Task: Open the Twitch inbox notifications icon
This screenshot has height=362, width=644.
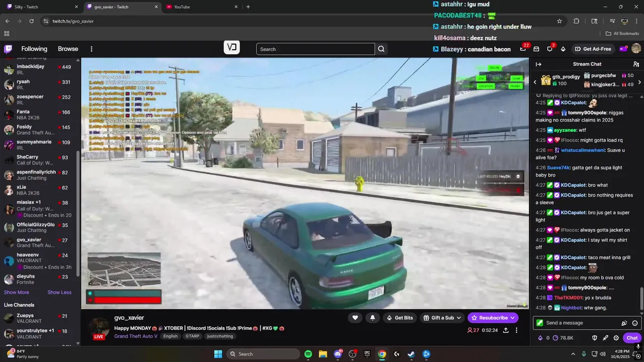Action: [536, 49]
